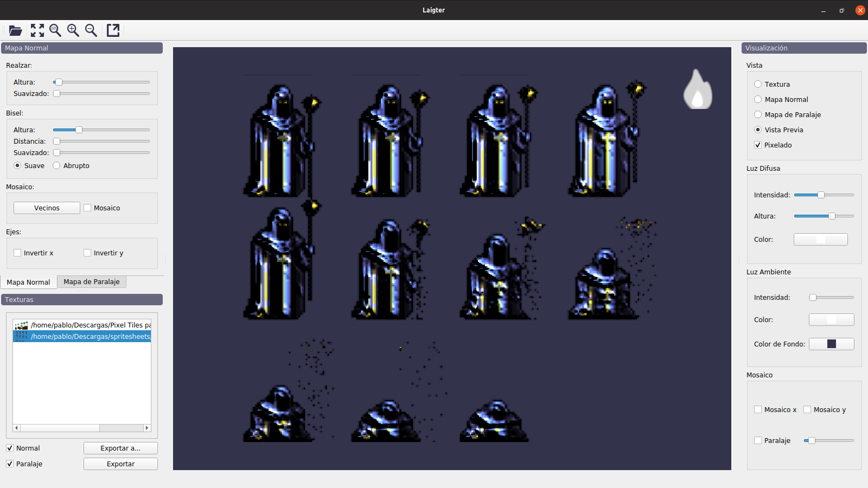Image resolution: width=868 pixels, height=488 pixels.
Task: Click the Luz Difusa Intensidad slider
Action: [824, 195]
